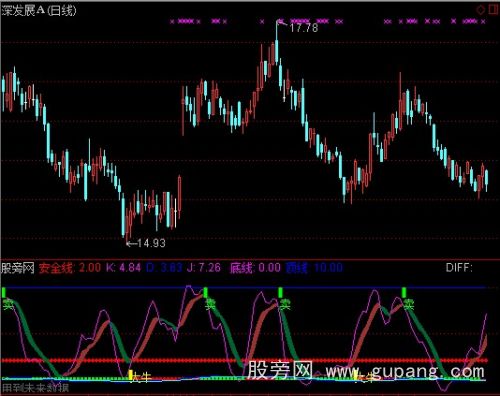Click the 用到未来数据 notice at bottom left

point(35,388)
